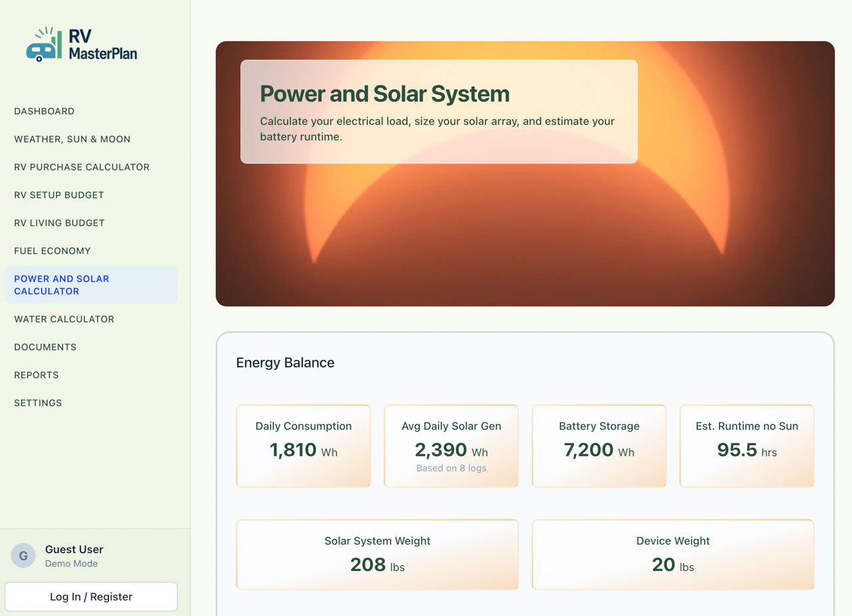852x616 pixels.
Task: Click the banner description about electrical load
Action: click(437, 129)
